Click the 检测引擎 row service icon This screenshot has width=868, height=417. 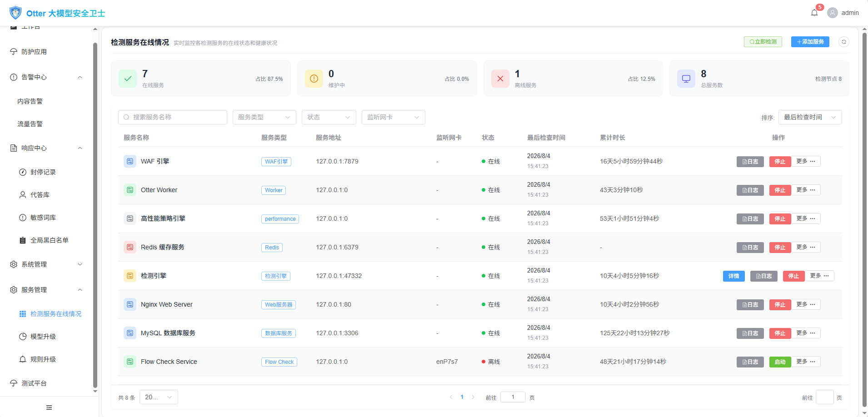pyautogui.click(x=130, y=276)
